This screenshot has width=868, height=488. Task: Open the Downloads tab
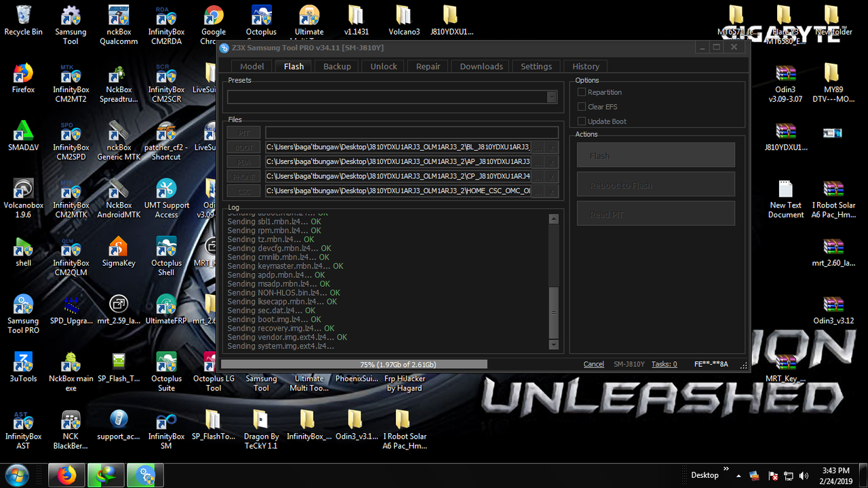481,66
